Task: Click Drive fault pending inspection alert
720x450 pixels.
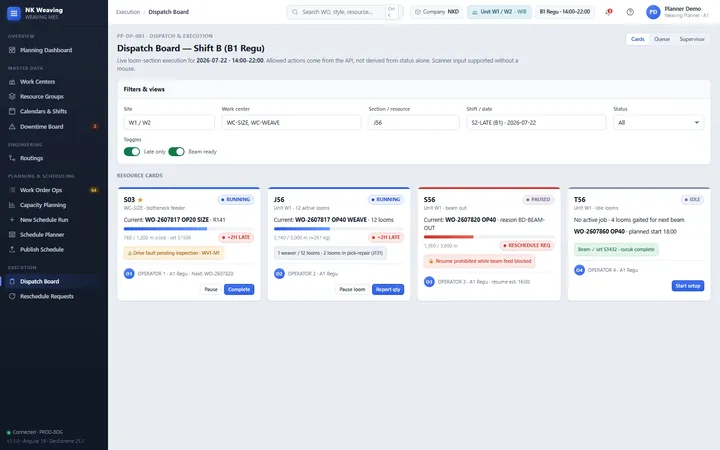Action: click(174, 253)
